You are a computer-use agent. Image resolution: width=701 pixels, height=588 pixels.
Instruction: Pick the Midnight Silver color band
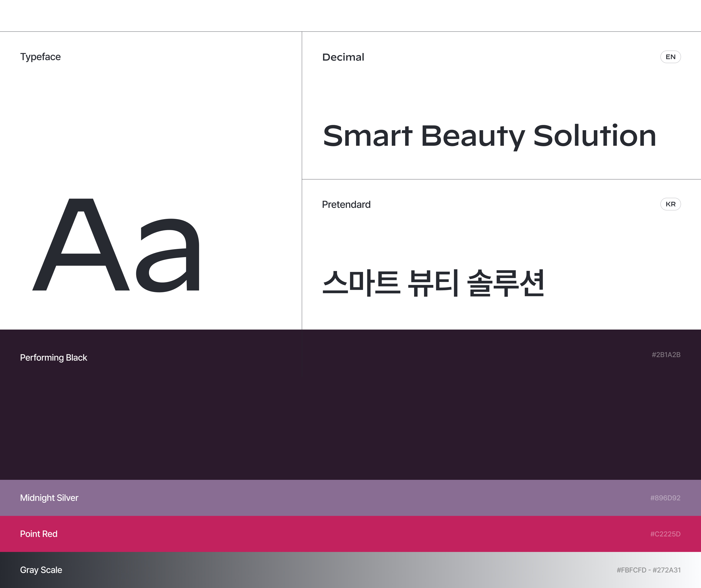point(350,498)
